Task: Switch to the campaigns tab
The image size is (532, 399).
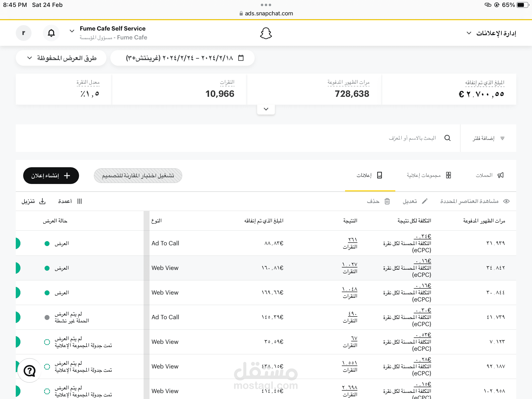Action: click(x=490, y=175)
